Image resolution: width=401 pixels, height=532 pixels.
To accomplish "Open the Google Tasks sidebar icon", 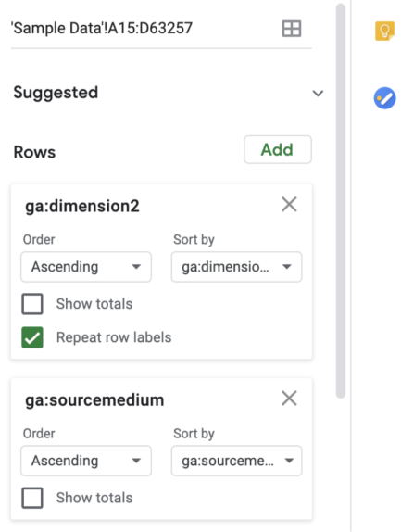I will click(384, 98).
